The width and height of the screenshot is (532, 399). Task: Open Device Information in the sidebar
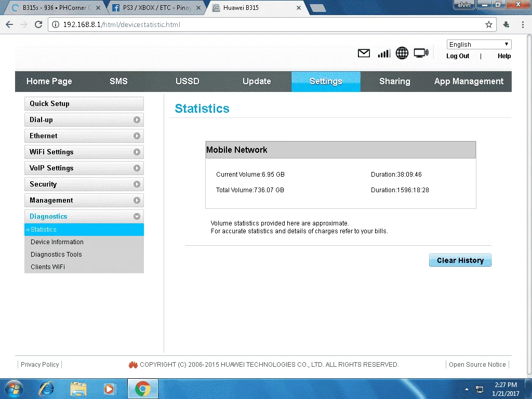84,242
